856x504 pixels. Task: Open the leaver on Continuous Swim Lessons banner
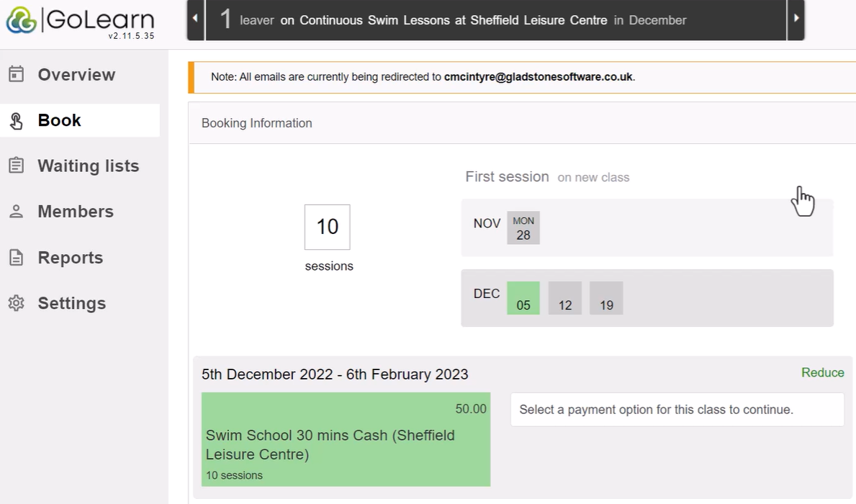496,19
